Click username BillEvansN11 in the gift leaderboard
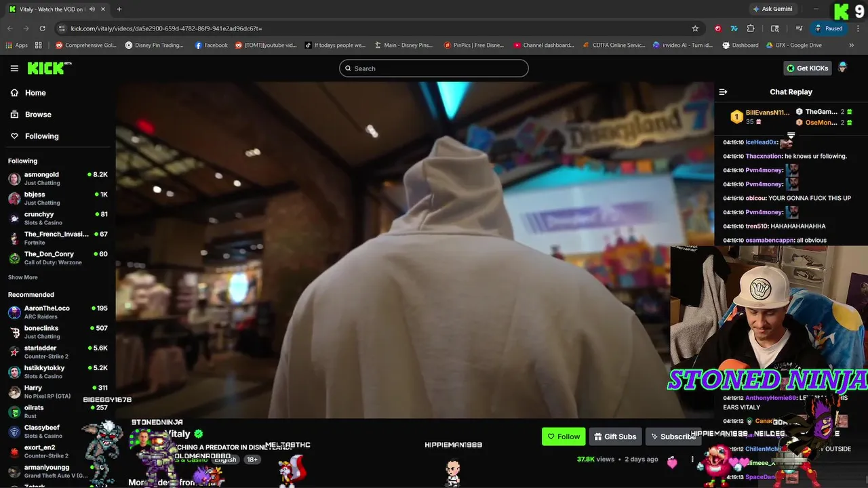 click(768, 113)
